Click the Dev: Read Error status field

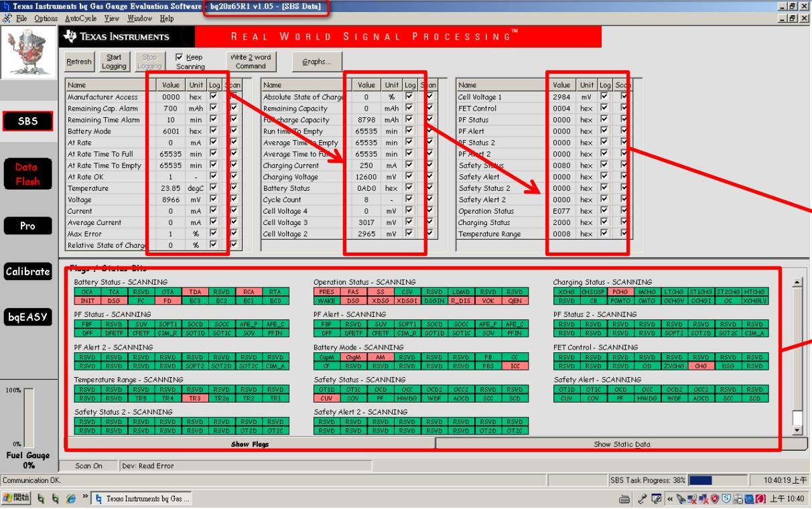tap(245, 465)
